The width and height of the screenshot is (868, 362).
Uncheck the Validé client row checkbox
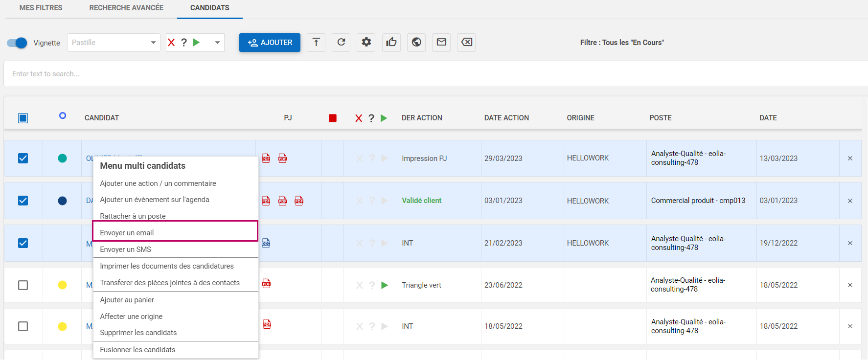pos(23,201)
